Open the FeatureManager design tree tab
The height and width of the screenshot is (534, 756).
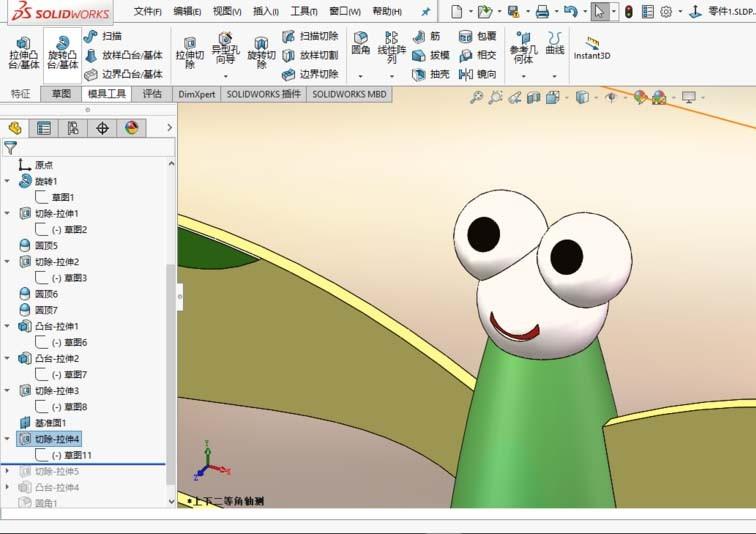15,128
